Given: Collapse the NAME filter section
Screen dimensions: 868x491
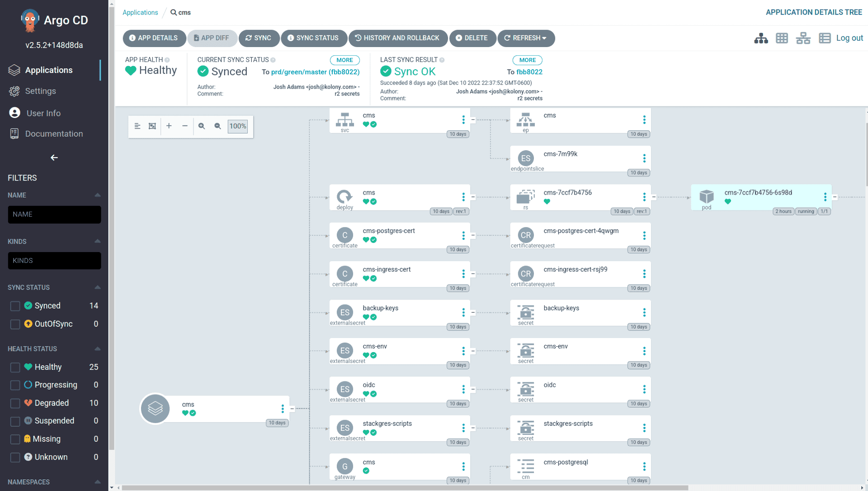Looking at the screenshot, I should click(97, 195).
